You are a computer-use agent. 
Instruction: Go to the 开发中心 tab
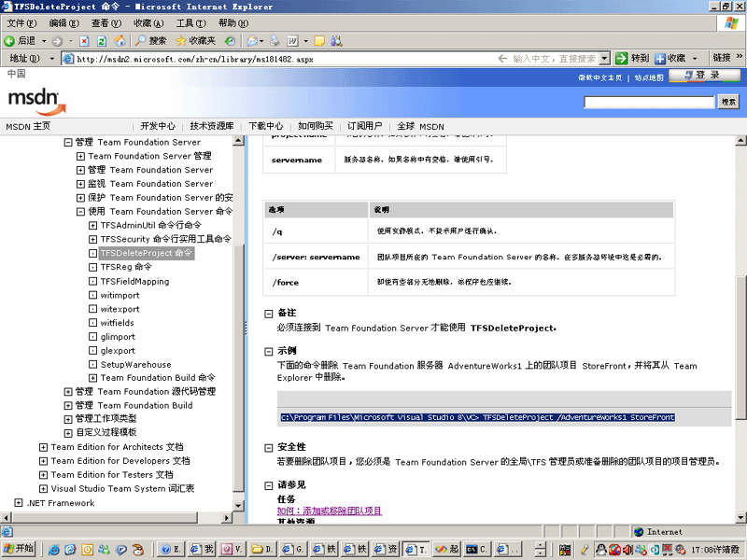[158, 126]
